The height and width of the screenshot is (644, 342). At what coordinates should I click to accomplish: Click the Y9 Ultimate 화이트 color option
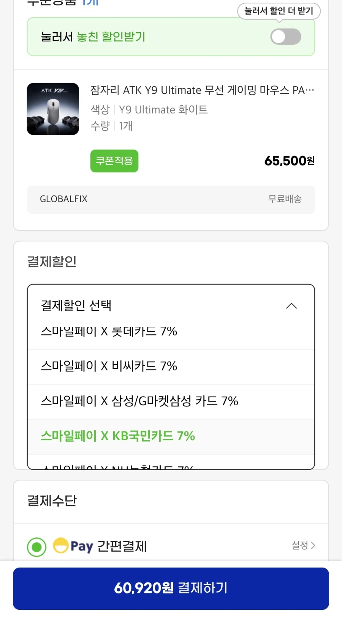pos(163,110)
